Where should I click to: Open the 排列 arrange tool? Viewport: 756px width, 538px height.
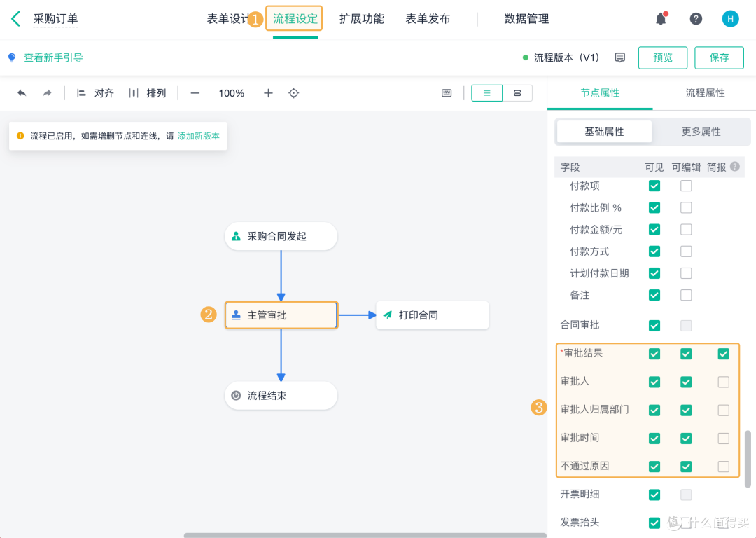(x=148, y=93)
